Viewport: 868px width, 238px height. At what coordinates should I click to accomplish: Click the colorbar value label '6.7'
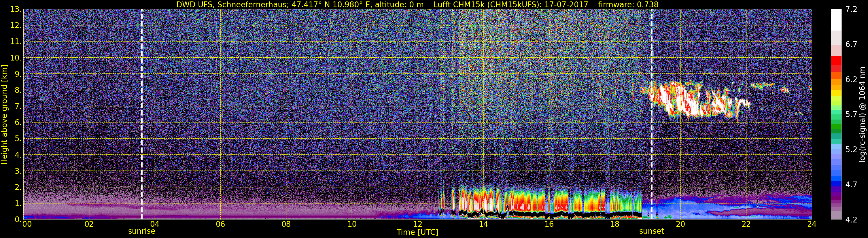[x=851, y=44]
